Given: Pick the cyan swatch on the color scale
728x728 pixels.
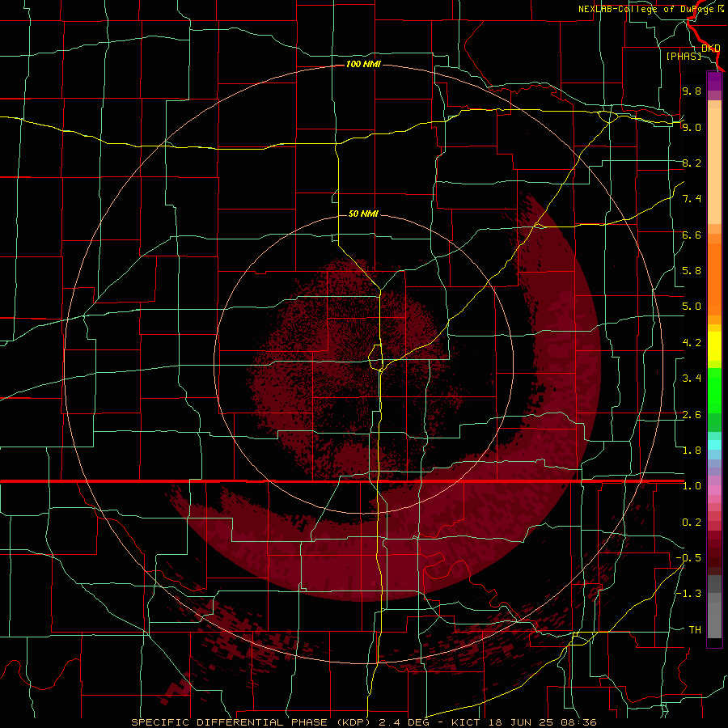Looking at the screenshot, I should click(x=714, y=445).
